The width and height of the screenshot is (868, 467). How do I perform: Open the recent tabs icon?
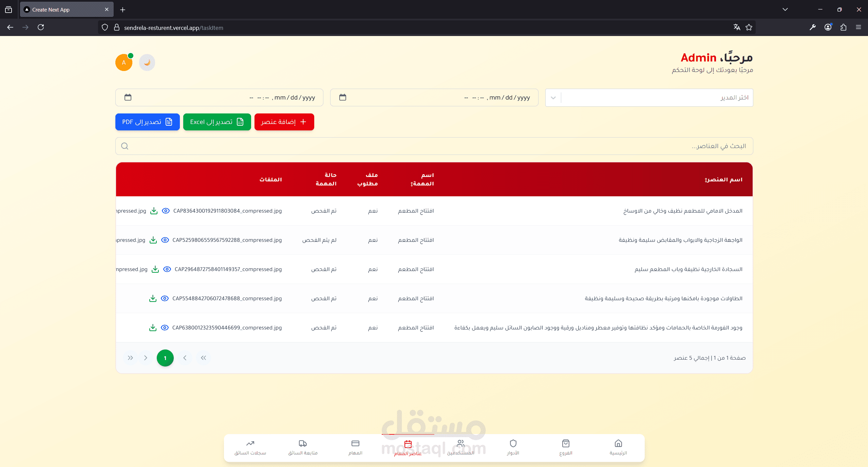pos(8,10)
